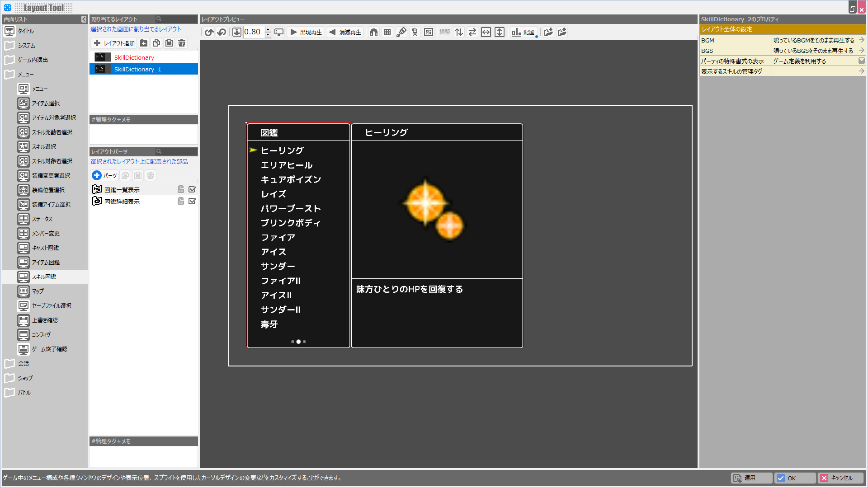
Task: Select アイテム図鑑 in screen list
Action: pos(45,263)
